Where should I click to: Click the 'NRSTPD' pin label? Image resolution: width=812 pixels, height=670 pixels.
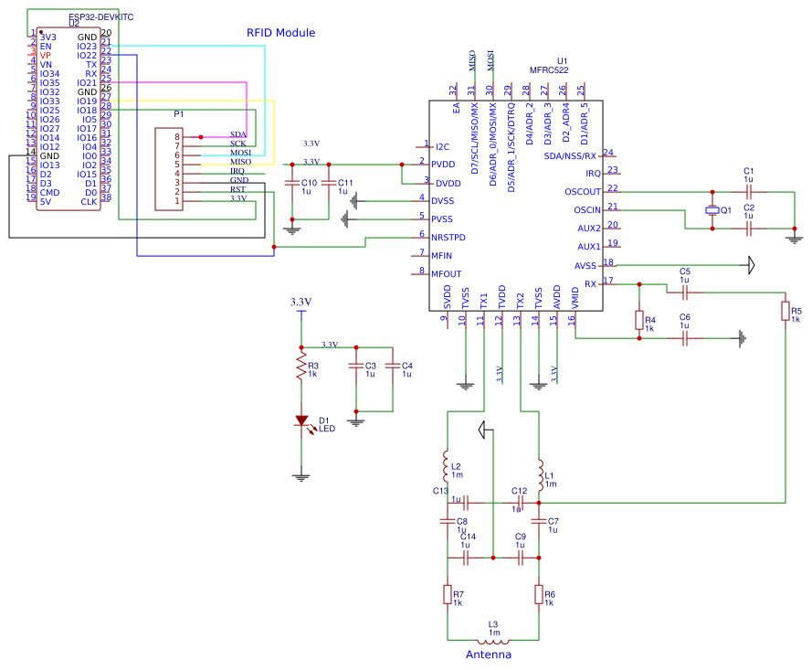(448, 238)
